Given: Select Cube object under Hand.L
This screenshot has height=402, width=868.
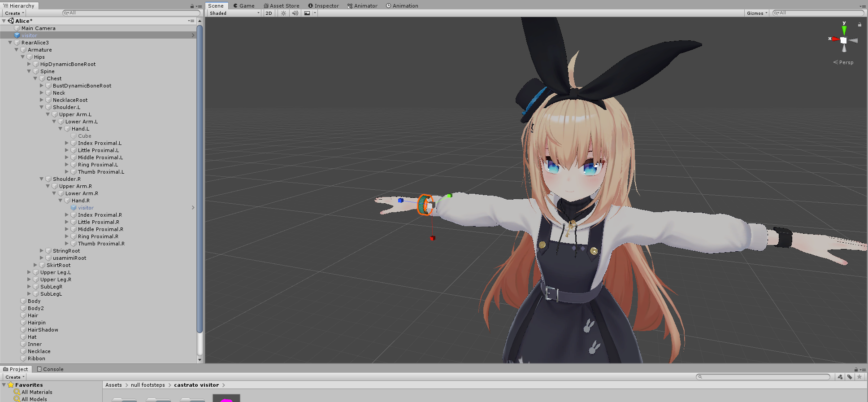Looking at the screenshot, I should (84, 136).
